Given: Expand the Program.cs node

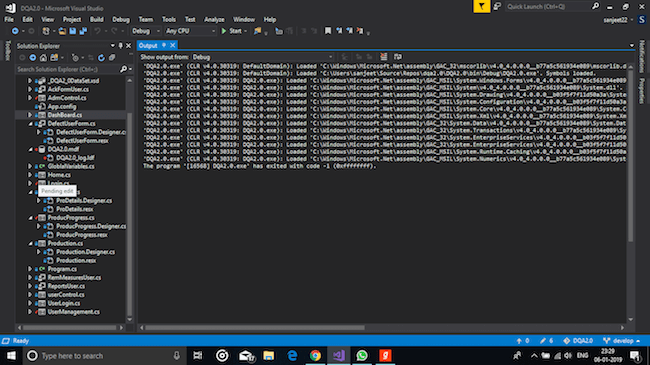Looking at the screenshot, I should (30, 269).
